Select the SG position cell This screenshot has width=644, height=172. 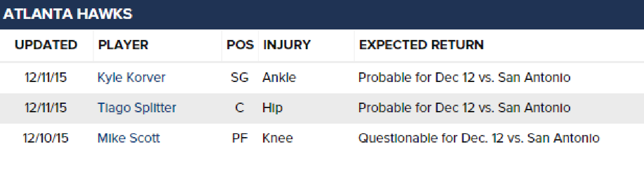[x=240, y=78]
